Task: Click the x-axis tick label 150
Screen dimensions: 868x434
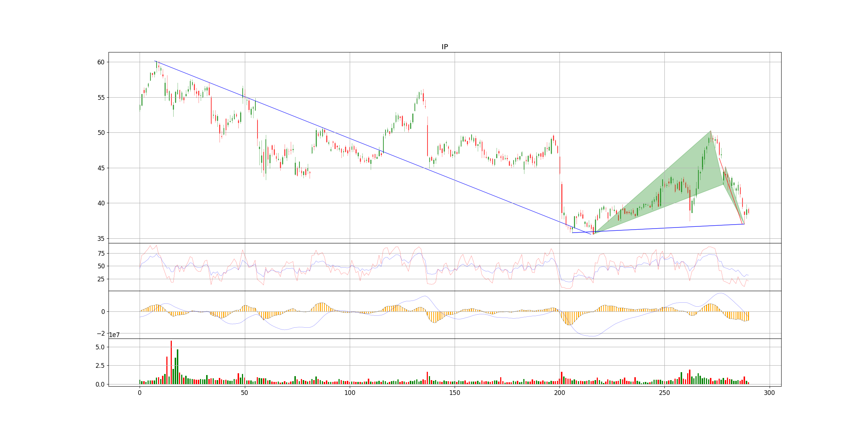Action: (455, 393)
